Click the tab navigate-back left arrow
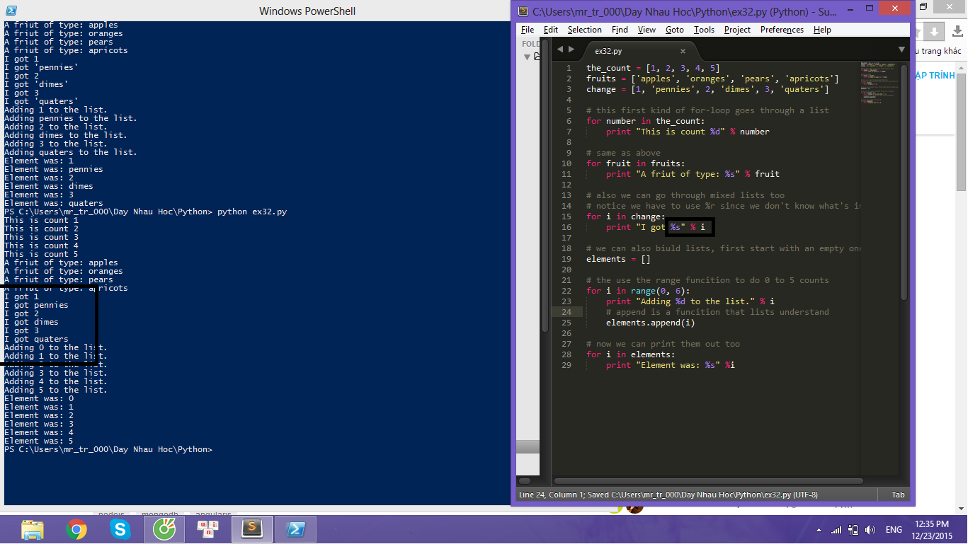Screen dimensions: 980x549 pos(560,50)
